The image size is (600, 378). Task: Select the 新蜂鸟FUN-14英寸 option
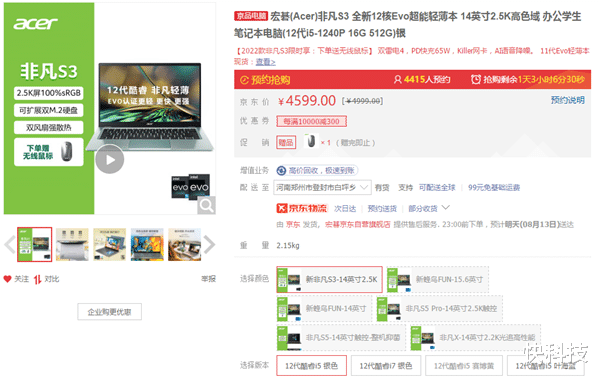324,308
